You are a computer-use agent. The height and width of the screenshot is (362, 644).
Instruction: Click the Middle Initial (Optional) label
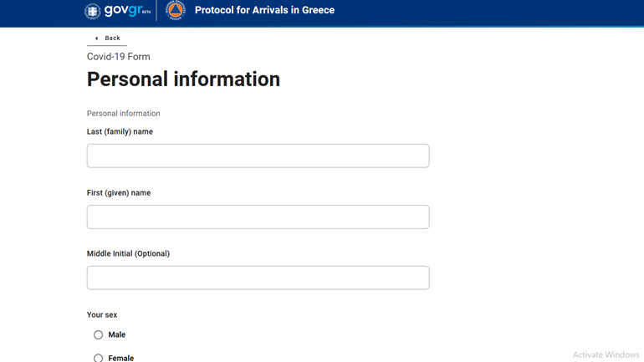coord(128,254)
